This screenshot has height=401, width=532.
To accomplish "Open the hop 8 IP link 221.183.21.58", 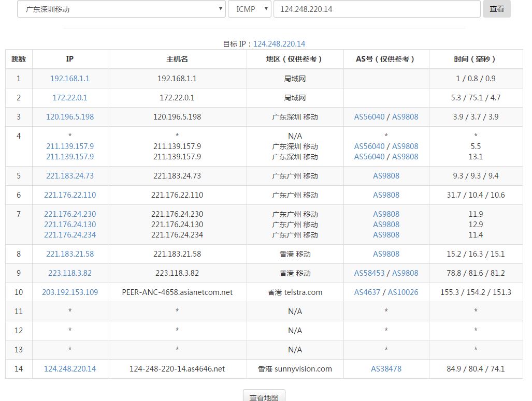I will coord(70,254).
